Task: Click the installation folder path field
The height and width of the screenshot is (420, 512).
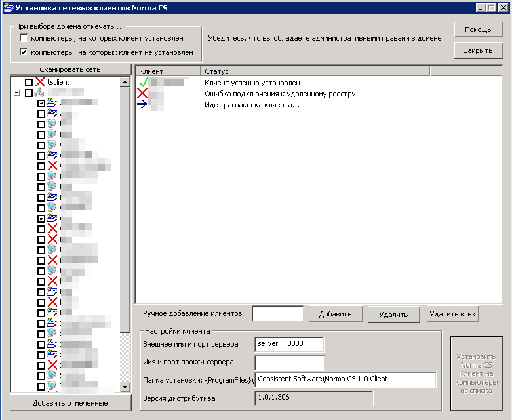Action: (x=345, y=380)
